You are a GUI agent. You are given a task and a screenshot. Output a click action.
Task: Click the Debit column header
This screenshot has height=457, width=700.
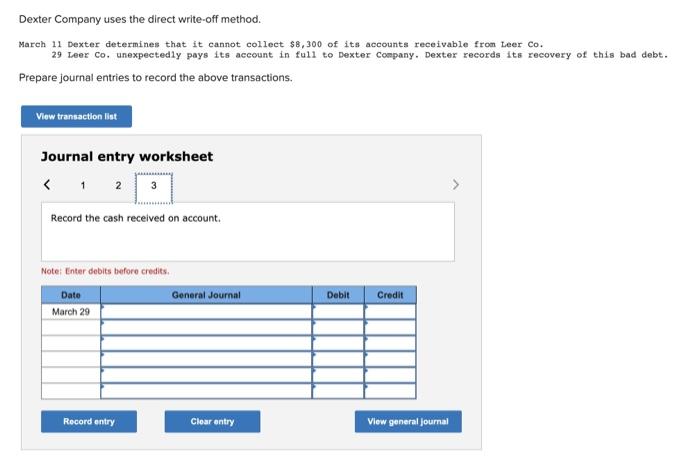[338, 295]
